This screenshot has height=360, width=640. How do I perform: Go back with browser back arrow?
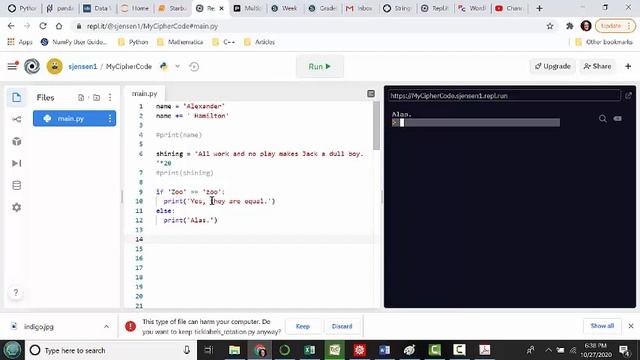(11, 26)
